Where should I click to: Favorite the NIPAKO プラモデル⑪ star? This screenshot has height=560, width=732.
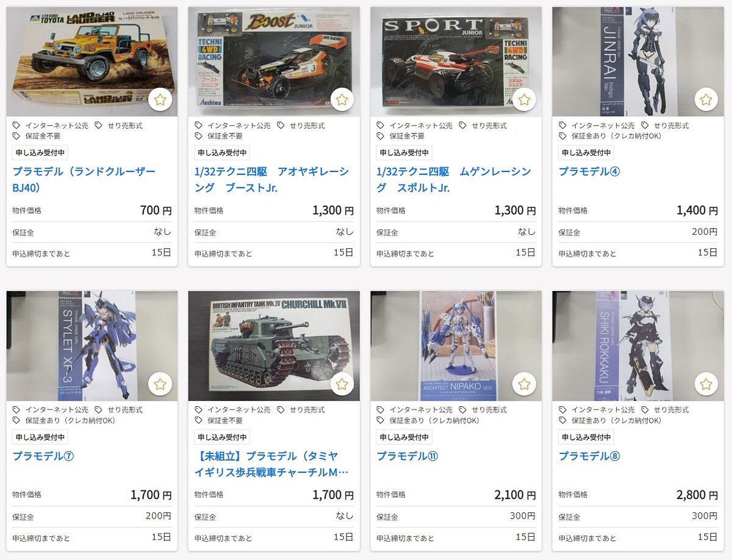(524, 384)
